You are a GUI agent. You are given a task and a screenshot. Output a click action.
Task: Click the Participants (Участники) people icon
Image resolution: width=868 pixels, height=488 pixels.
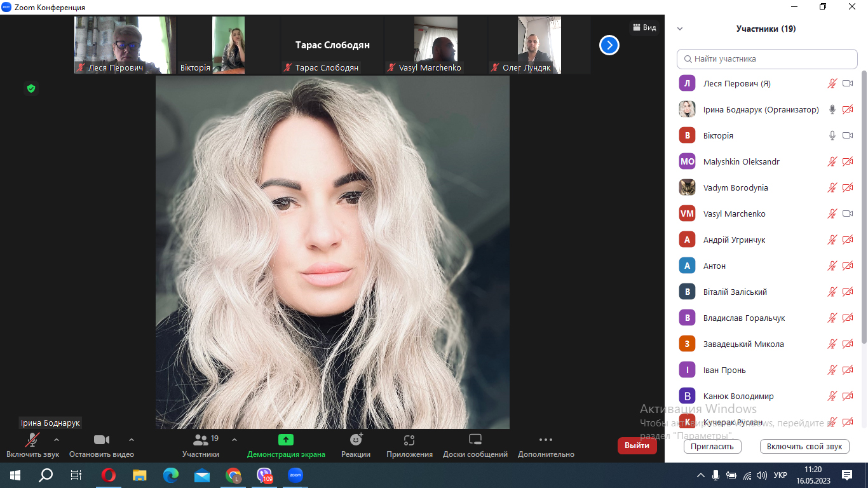pos(201,440)
